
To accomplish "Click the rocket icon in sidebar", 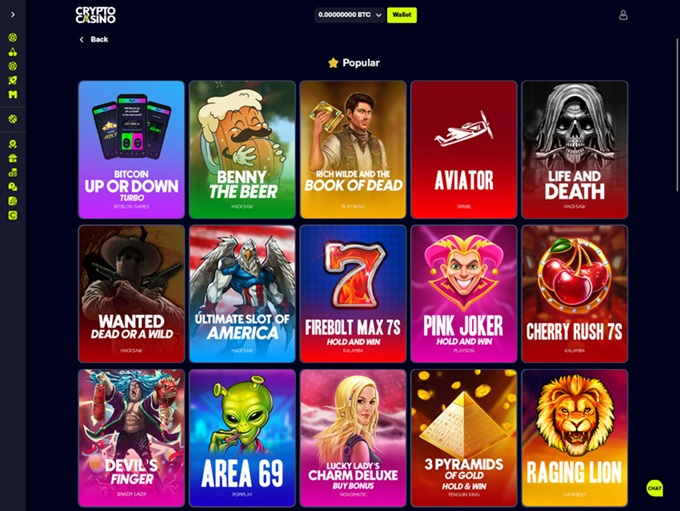I will (13, 80).
